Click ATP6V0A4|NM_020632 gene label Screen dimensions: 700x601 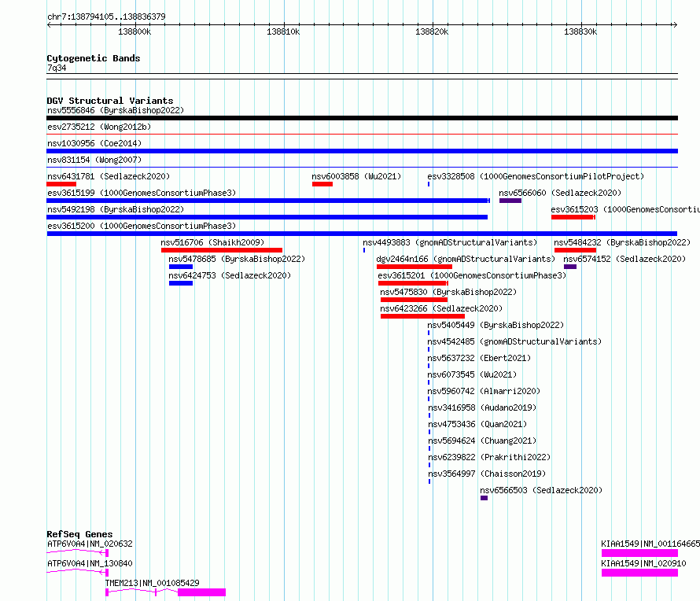coord(90,544)
